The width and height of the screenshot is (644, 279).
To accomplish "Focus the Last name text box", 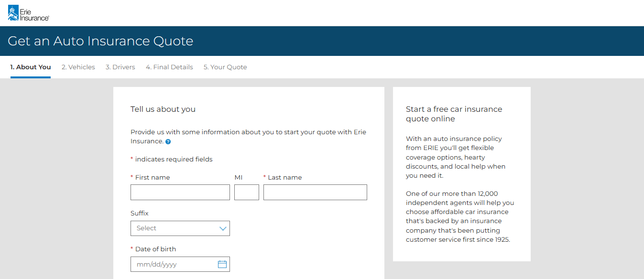I will point(315,193).
